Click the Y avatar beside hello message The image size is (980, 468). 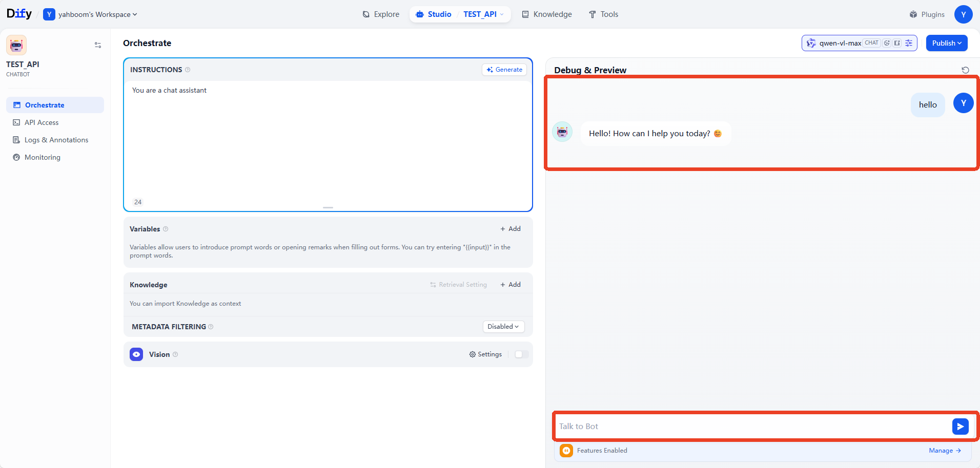click(963, 103)
